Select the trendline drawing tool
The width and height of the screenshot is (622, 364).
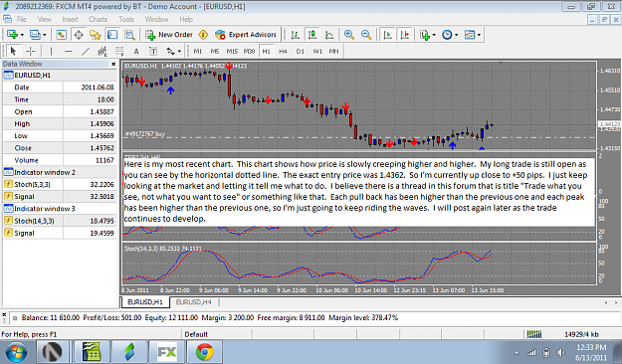86,51
